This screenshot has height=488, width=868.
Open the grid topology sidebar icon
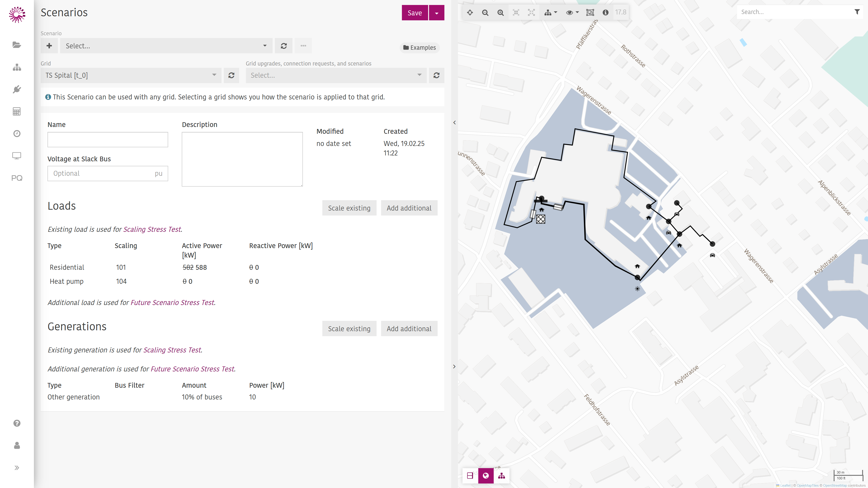17,67
